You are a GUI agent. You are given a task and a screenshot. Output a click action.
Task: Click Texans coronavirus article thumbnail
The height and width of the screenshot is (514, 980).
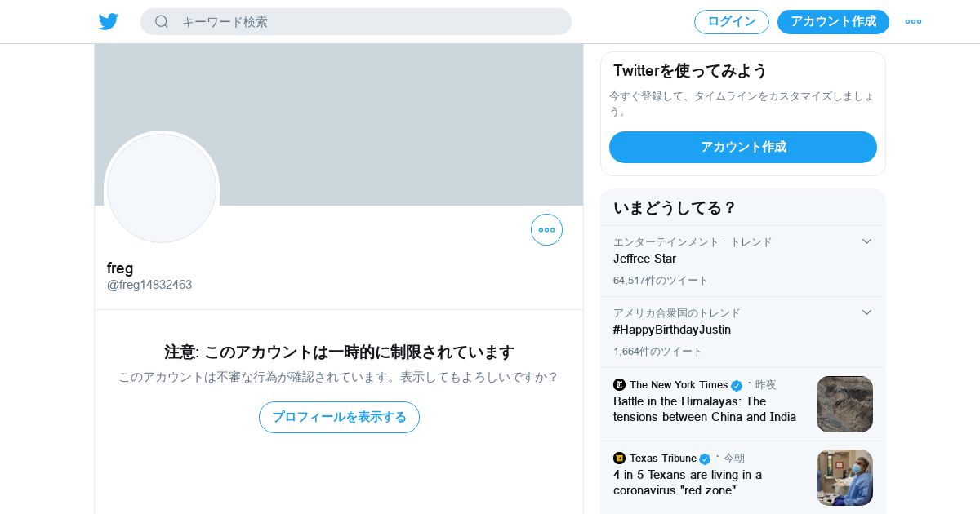(x=844, y=477)
